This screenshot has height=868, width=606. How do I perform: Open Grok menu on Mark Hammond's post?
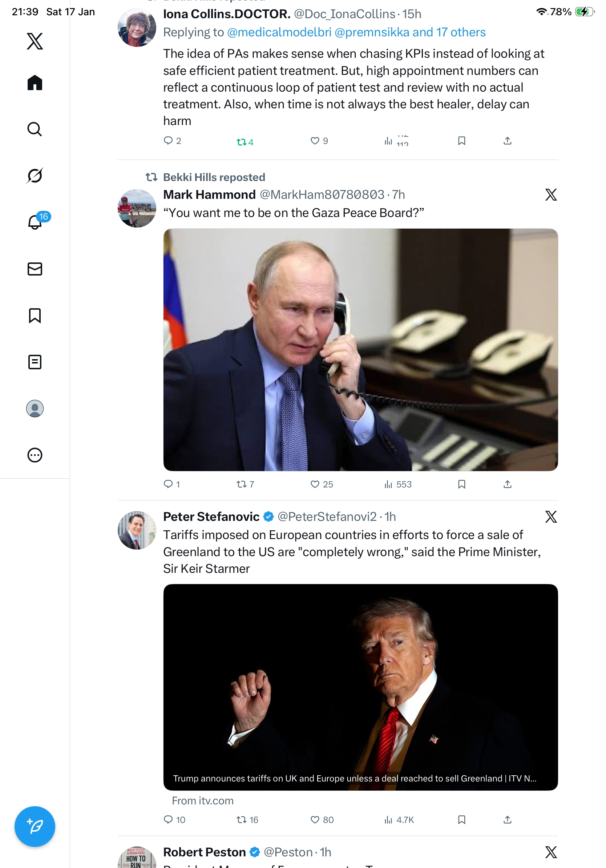551,195
